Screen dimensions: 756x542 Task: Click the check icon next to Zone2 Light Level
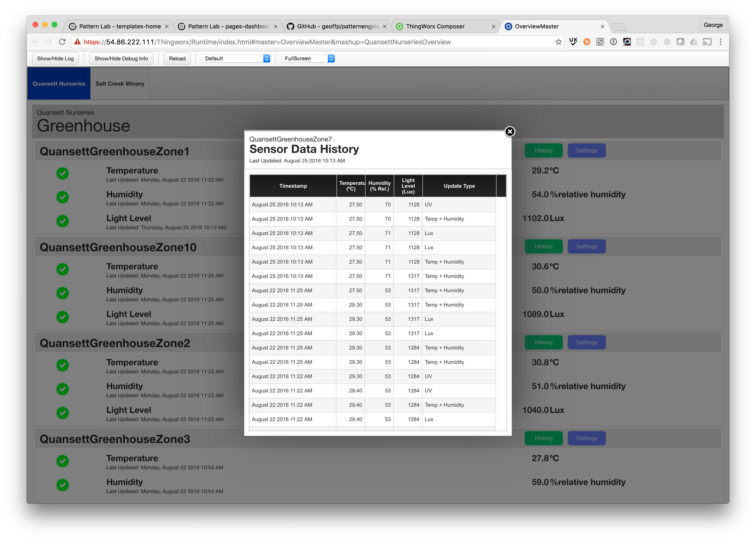tap(62, 413)
